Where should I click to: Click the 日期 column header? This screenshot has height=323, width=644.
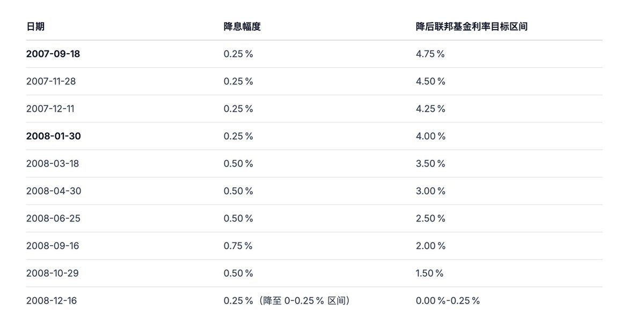[x=35, y=26]
